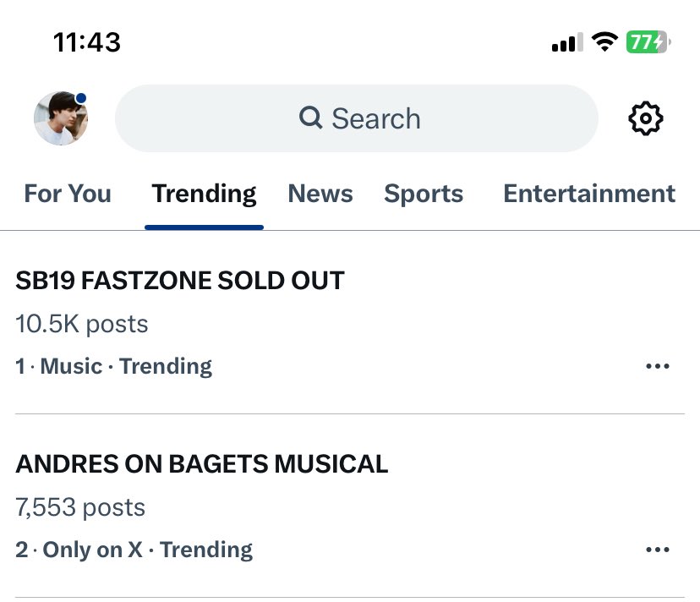Tap the battery indicator in status bar

[x=648, y=42]
